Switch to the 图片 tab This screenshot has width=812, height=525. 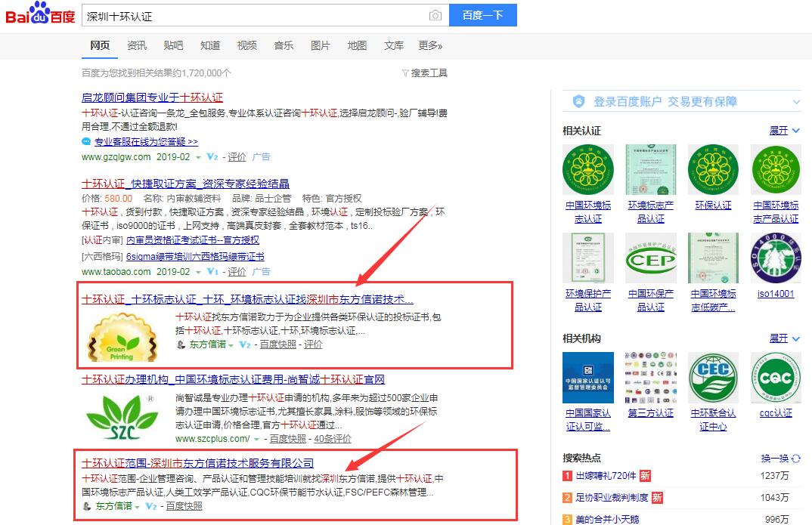click(x=321, y=45)
